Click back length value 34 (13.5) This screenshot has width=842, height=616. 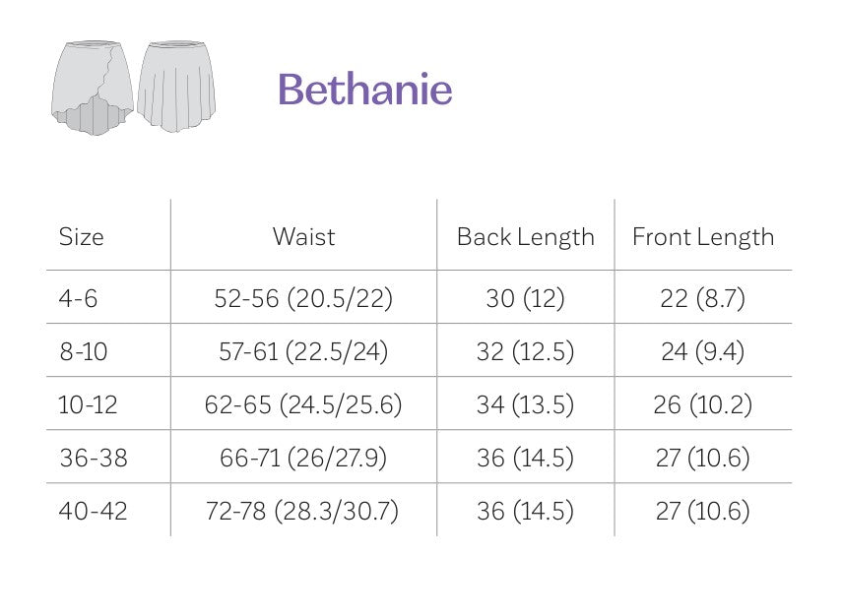[525, 404]
